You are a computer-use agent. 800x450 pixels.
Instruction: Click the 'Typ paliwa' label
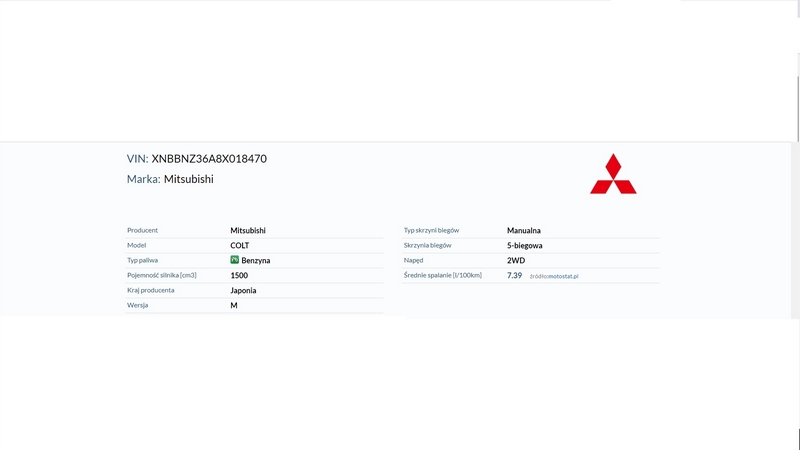coord(142,260)
